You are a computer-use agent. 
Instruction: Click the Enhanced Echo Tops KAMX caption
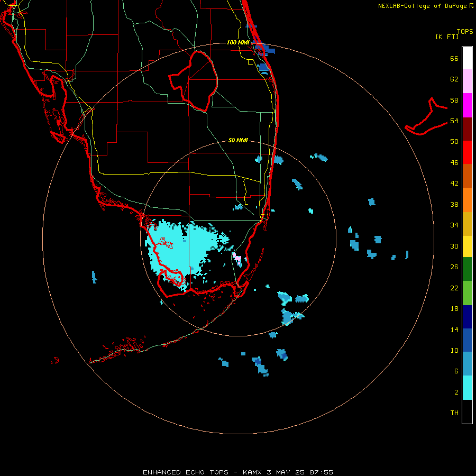tap(238, 472)
